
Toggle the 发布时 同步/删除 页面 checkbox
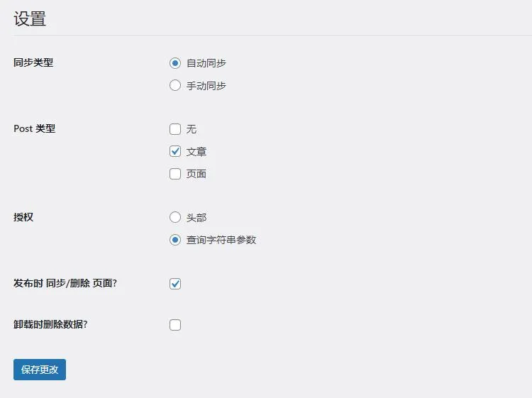click(x=175, y=284)
